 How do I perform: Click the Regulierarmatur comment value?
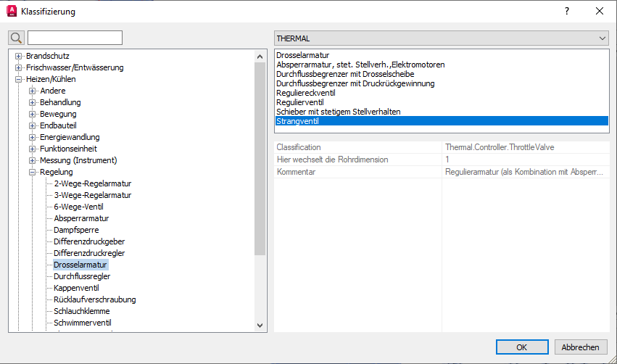(523, 172)
